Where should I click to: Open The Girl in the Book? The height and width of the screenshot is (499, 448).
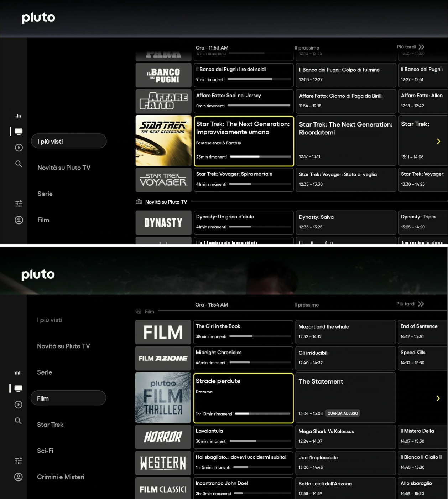243,332
